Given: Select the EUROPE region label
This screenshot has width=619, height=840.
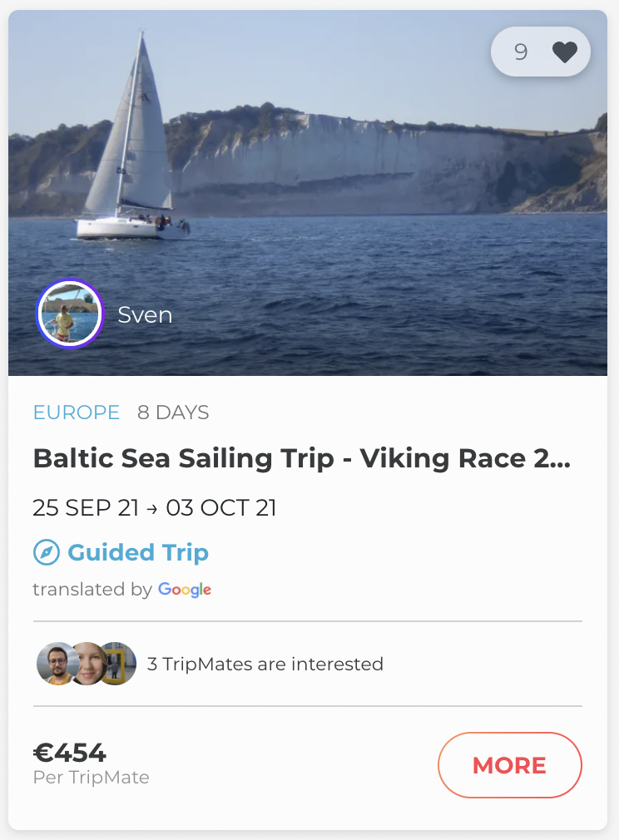Looking at the screenshot, I should [77, 413].
